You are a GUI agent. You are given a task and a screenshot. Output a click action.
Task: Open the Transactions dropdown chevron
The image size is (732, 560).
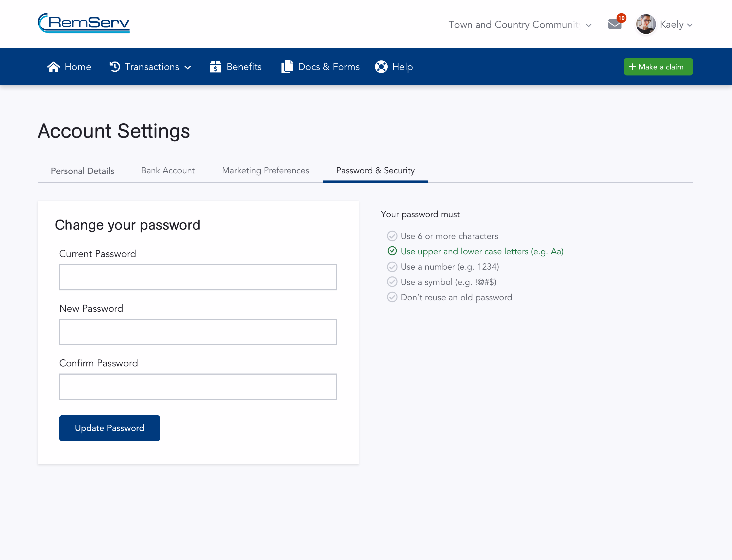(x=188, y=67)
